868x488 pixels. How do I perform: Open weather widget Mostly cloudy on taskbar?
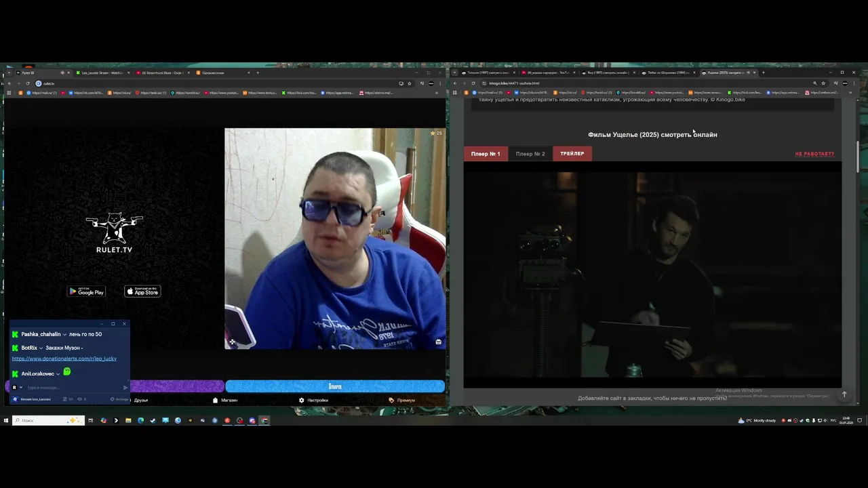pyautogui.click(x=757, y=420)
